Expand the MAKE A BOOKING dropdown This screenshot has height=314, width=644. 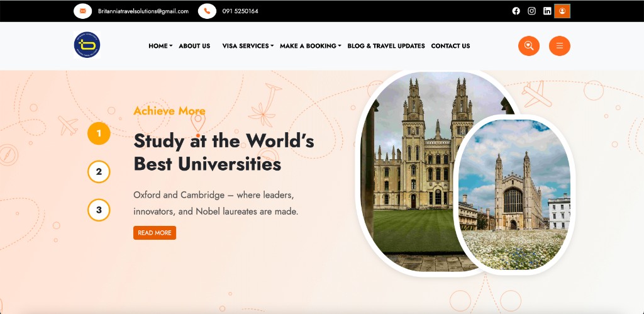pos(311,46)
